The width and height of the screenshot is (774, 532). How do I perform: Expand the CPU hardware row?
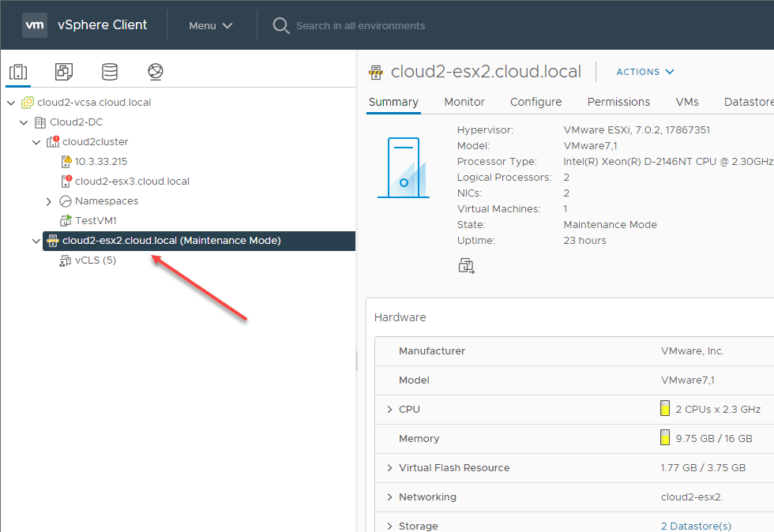point(389,410)
